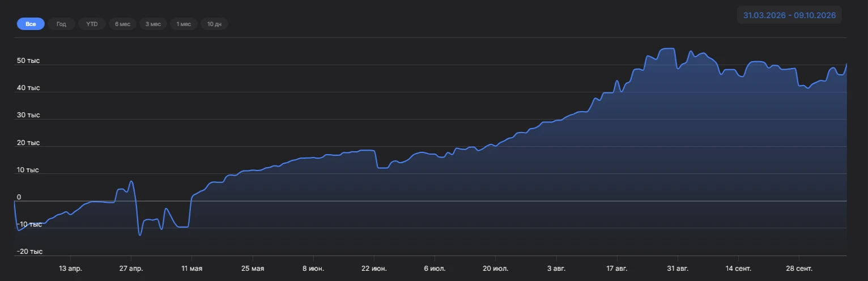Set chart period to '6 мес'

click(x=122, y=24)
